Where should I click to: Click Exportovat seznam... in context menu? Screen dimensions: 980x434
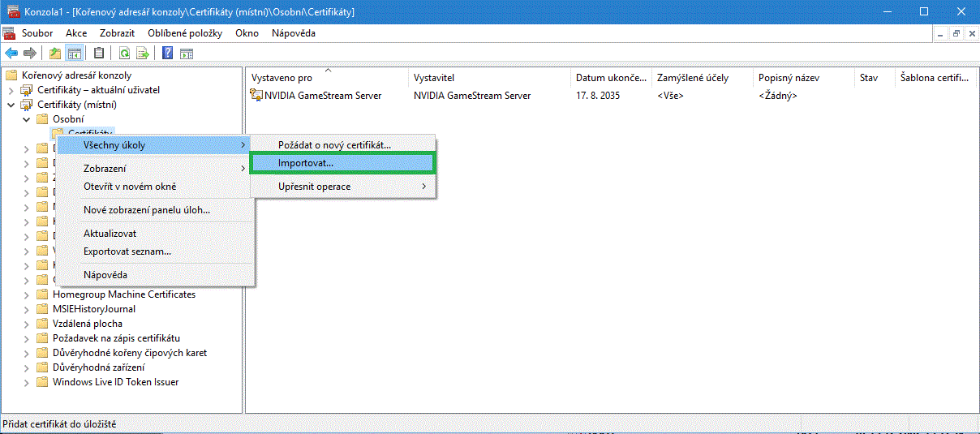pos(127,251)
